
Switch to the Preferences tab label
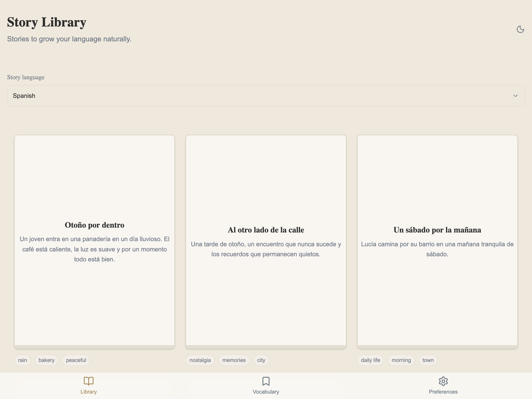443,392
